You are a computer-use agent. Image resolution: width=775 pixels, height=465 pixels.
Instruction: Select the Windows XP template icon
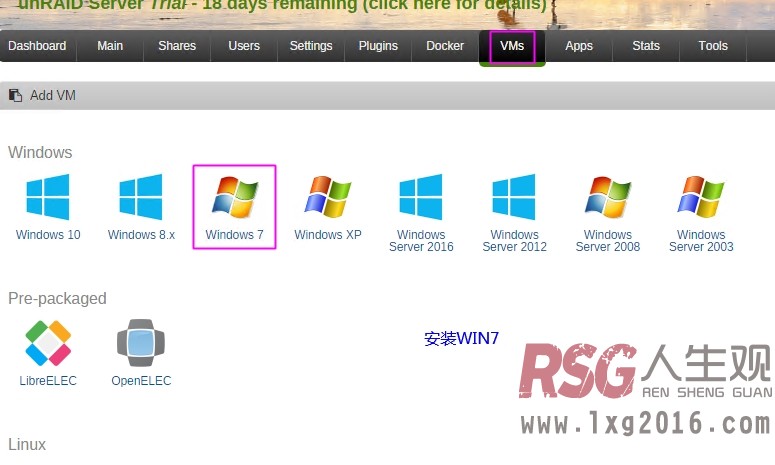(x=328, y=197)
